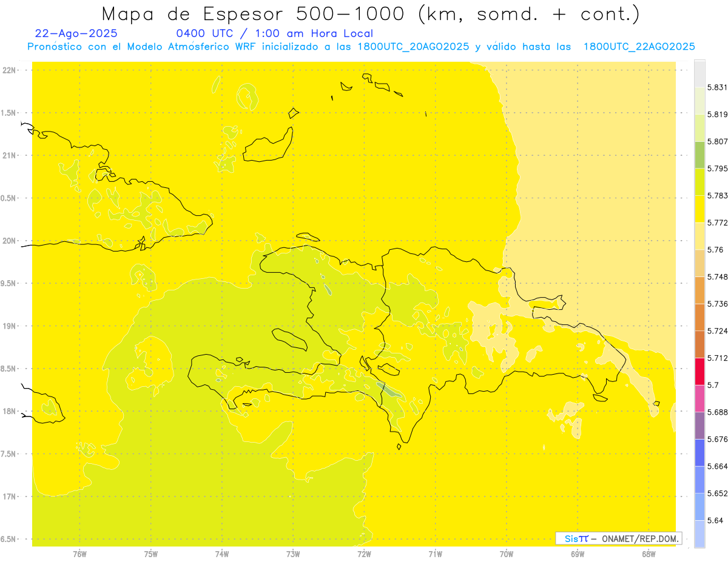Click the legend value 5.736
Screen dimensions: 728x562
coord(717,304)
